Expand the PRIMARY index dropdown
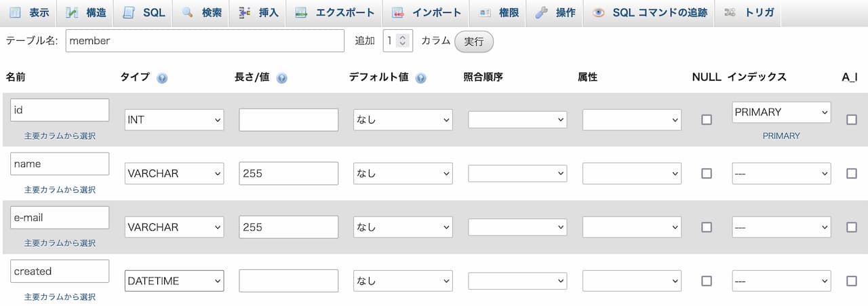The image size is (868, 306). point(781,112)
